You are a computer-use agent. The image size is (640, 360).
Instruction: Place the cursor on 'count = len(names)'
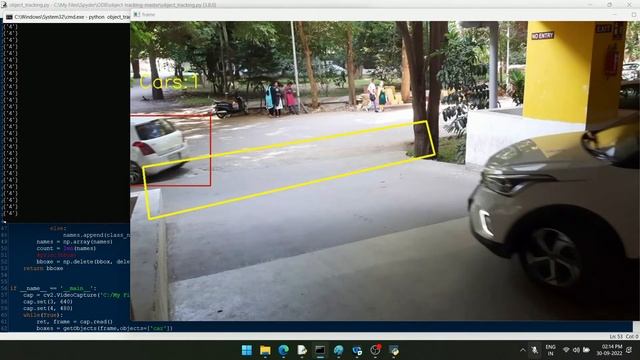[x=66, y=248]
